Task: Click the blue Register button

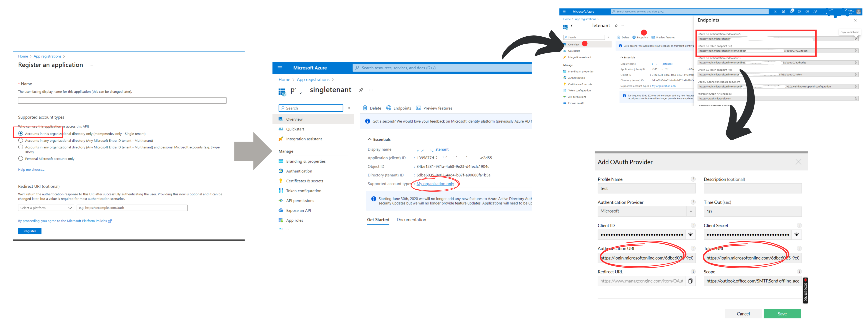Action: coord(30,231)
